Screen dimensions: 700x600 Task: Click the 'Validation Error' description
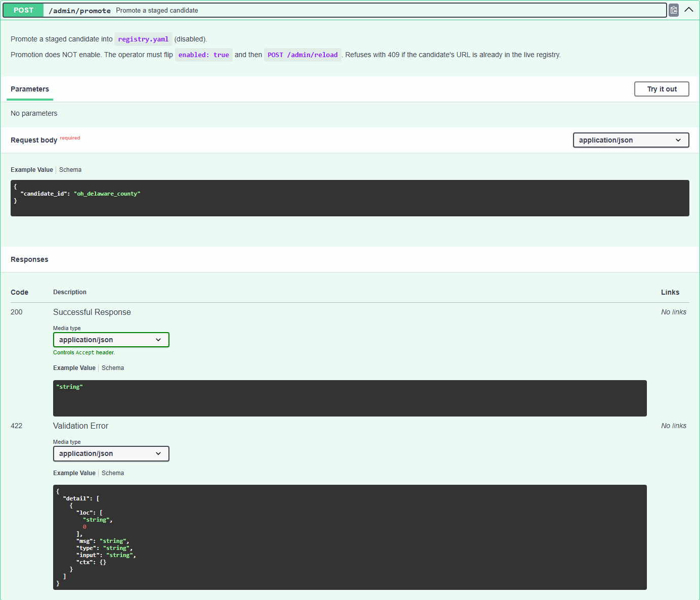coord(81,426)
